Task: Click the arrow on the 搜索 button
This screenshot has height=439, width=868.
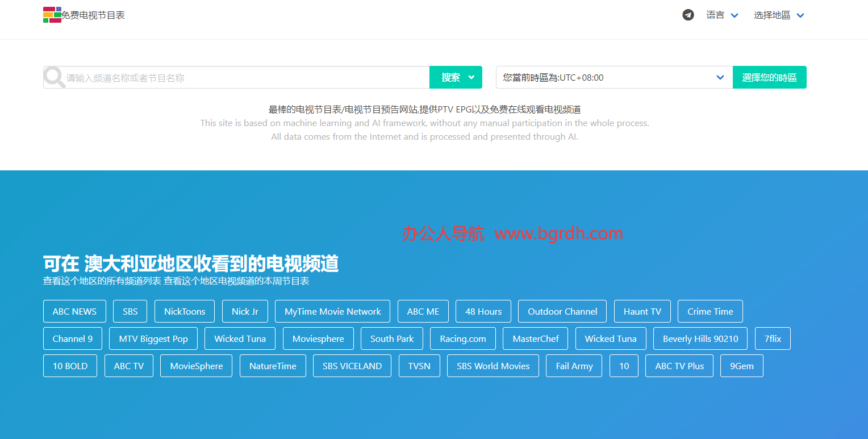Action: (471, 78)
